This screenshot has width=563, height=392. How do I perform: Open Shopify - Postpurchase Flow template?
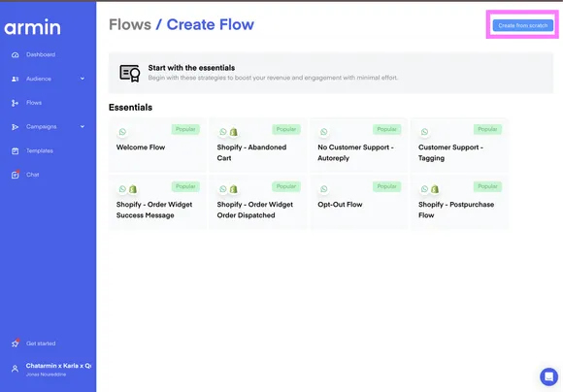[x=459, y=202]
